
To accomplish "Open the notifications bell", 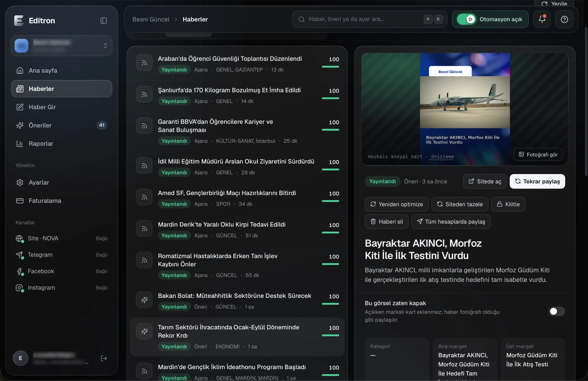I will [x=542, y=19].
